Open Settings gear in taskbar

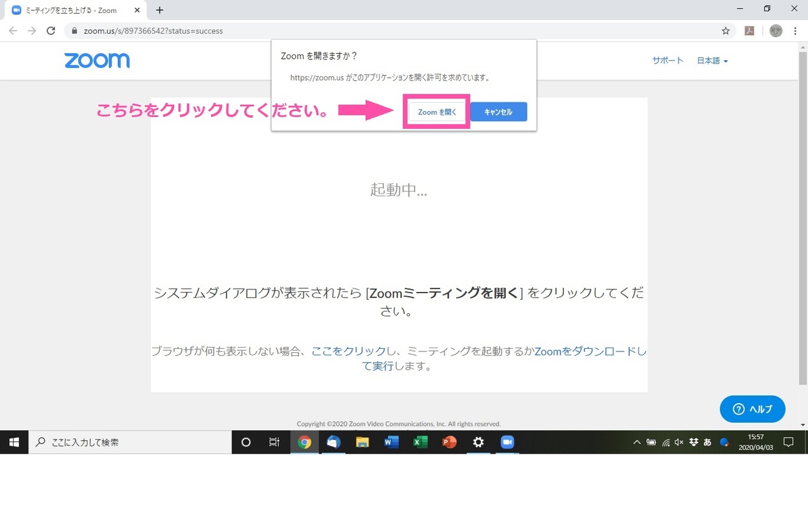tap(478, 442)
